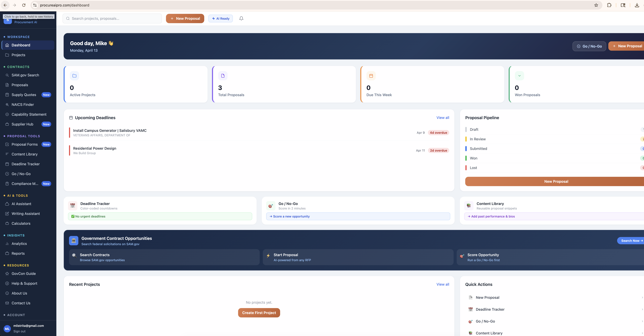The image size is (644, 336).
Task: Click the ML user avatar
Action: point(7,329)
